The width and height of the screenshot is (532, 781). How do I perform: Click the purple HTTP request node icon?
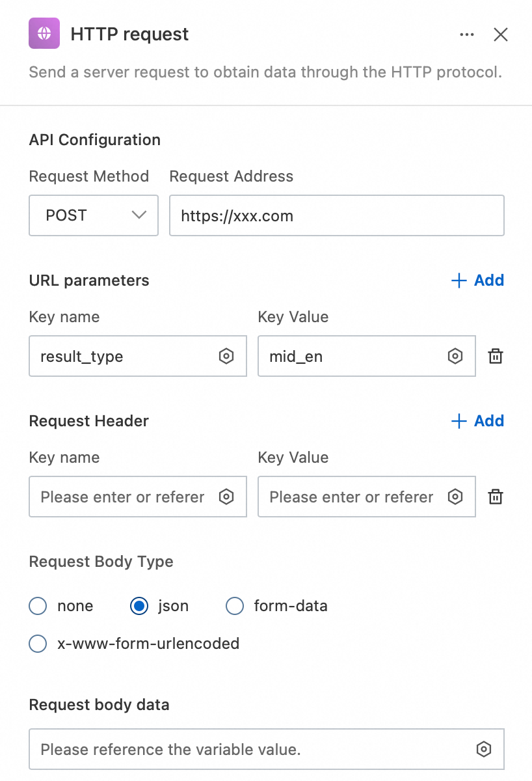tap(44, 34)
